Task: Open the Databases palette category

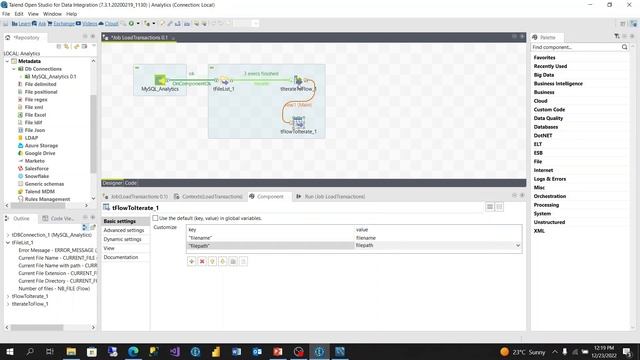Action: coord(546,127)
